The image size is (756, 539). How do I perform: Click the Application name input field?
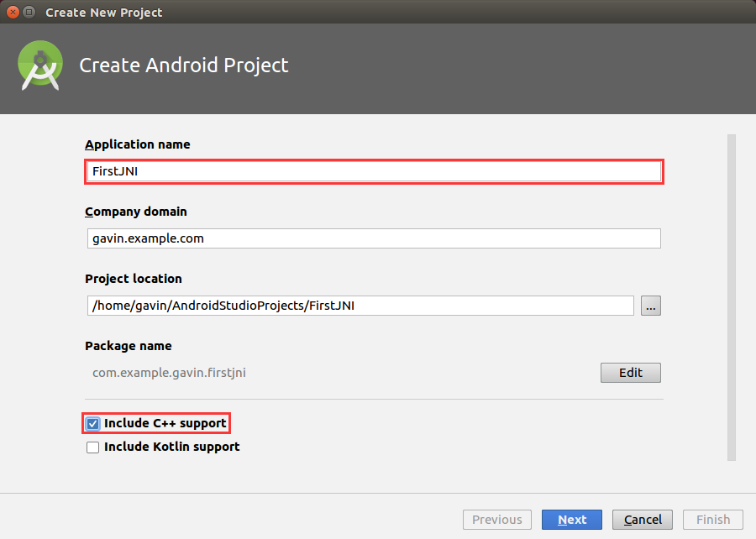[374, 171]
